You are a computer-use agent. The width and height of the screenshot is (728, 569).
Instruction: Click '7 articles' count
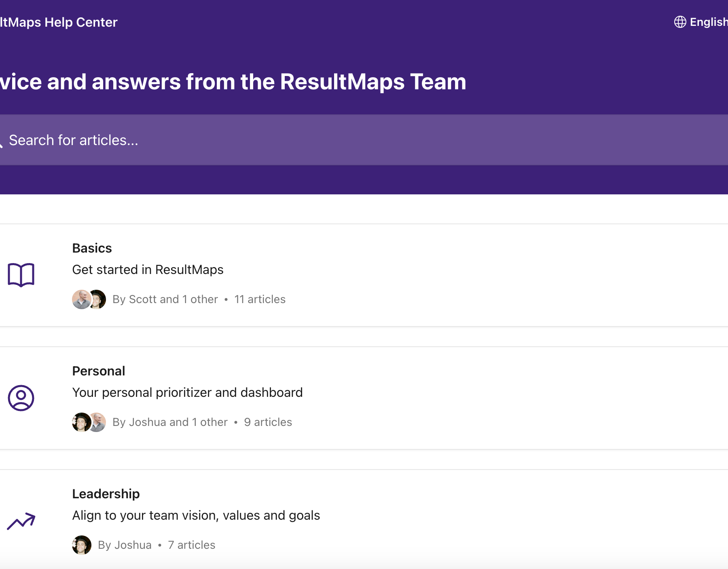pos(192,545)
